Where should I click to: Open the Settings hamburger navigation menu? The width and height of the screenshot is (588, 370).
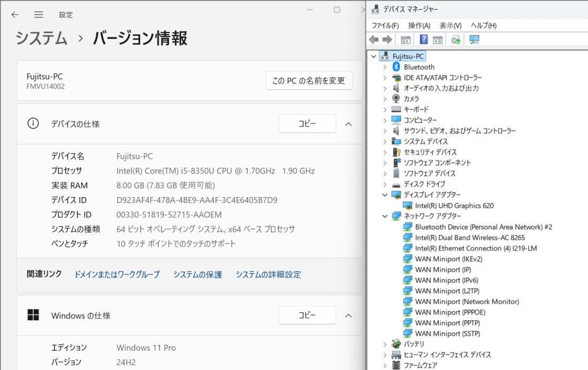pyautogui.click(x=39, y=14)
